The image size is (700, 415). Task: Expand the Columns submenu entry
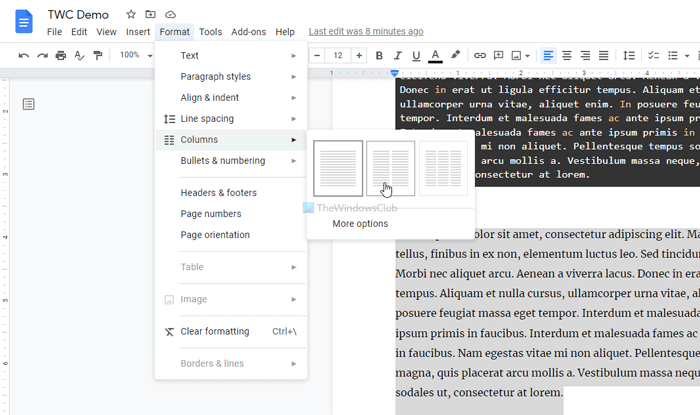231,140
